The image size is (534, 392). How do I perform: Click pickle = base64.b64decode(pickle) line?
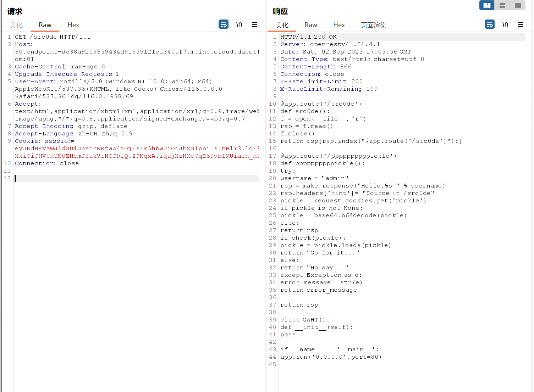[343, 215]
